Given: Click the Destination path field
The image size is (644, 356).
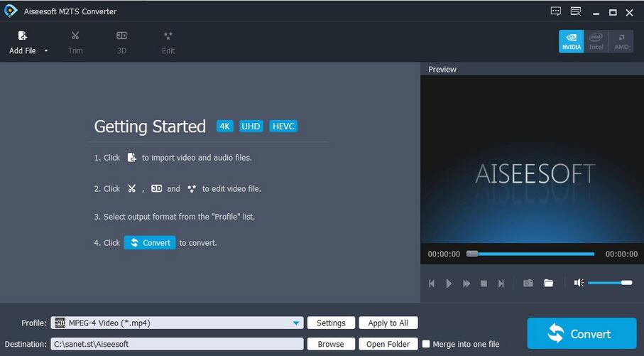Looking at the screenshot, I should (177, 344).
